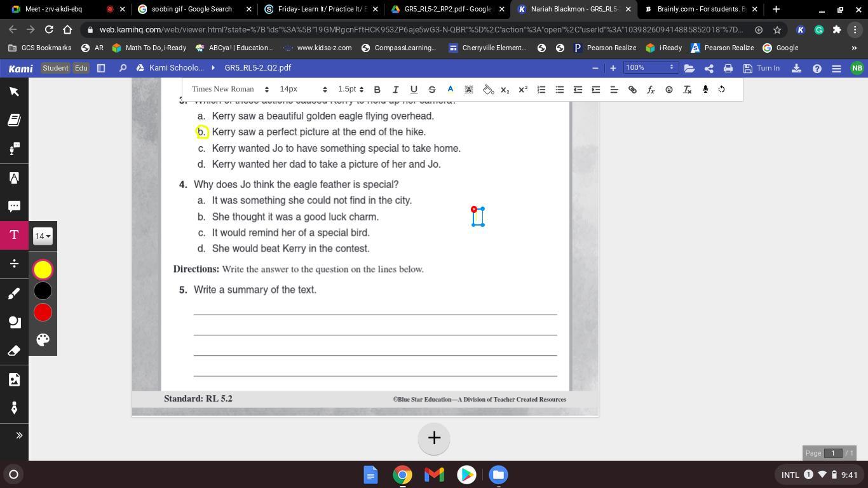Image resolution: width=868 pixels, height=488 pixels.
Task: Open the text alignment options
Action: click(614, 90)
